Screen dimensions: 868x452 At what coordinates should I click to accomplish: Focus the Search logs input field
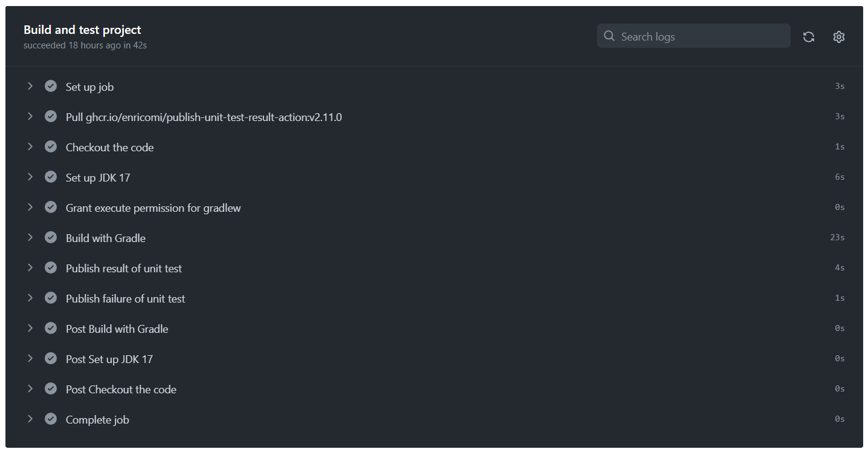pyautogui.click(x=693, y=36)
